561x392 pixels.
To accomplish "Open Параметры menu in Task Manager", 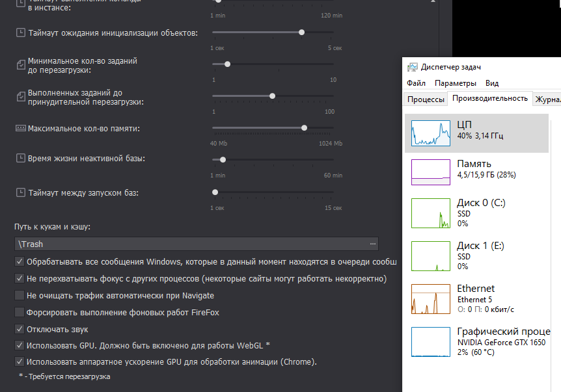I will pos(456,83).
